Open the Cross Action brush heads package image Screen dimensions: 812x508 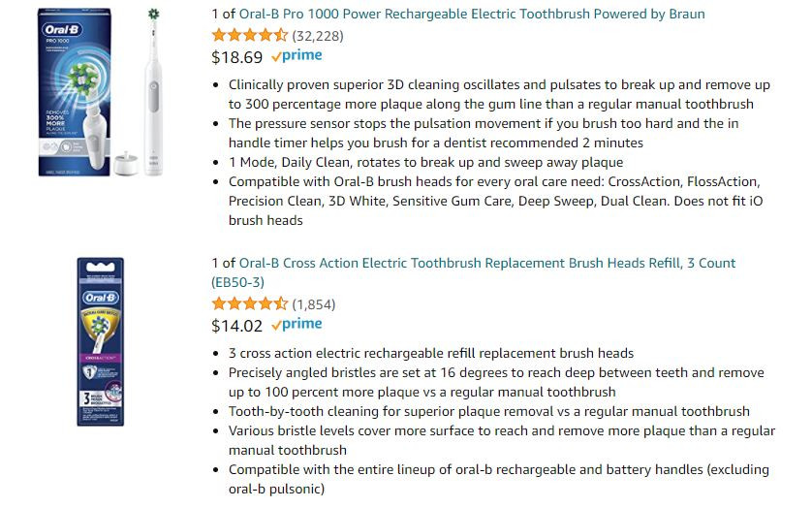pyautogui.click(x=101, y=342)
